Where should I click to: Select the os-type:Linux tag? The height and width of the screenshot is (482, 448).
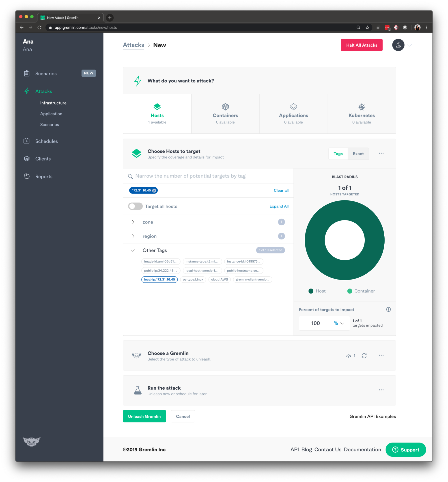pyautogui.click(x=193, y=280)
